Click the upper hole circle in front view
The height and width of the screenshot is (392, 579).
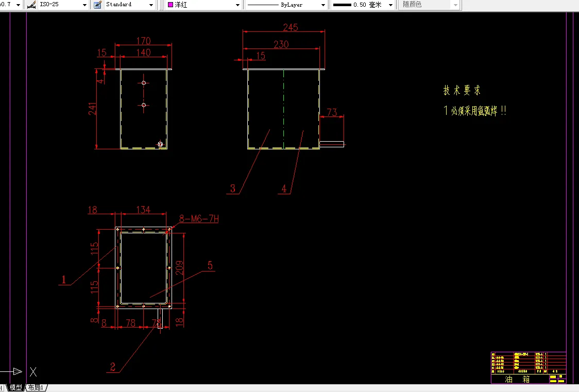[144, 83]
